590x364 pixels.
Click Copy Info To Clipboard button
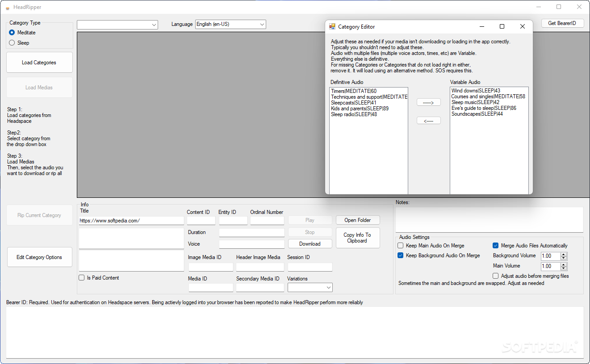[x=357, y=238]
